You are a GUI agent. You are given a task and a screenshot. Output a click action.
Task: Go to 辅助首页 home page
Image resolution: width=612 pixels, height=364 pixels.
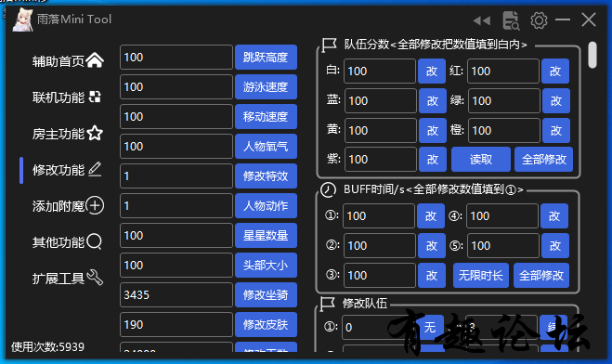[68, 60]
